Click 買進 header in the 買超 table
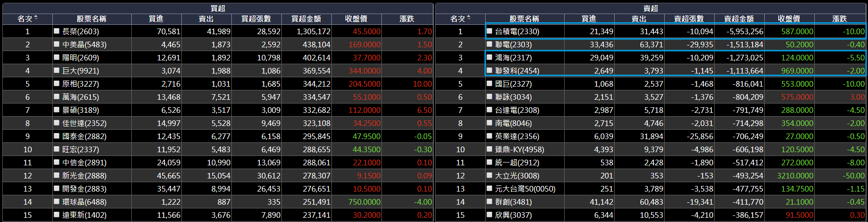 pyautogui.click(x=156, y=19)
